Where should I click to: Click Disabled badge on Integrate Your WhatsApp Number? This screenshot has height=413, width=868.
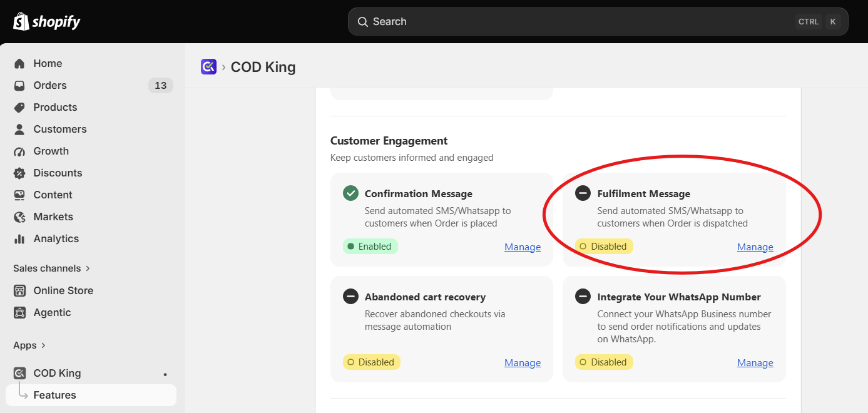tap(604, 362)
